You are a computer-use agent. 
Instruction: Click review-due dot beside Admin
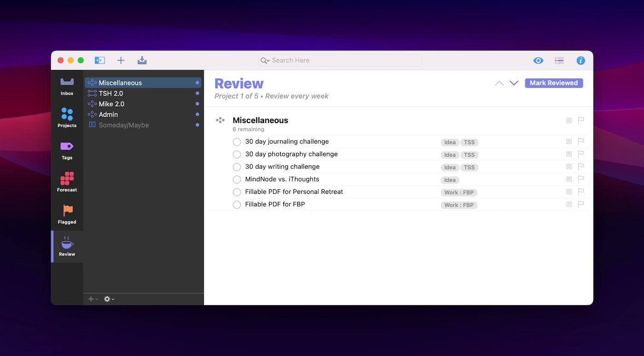[x=197, y=114]
